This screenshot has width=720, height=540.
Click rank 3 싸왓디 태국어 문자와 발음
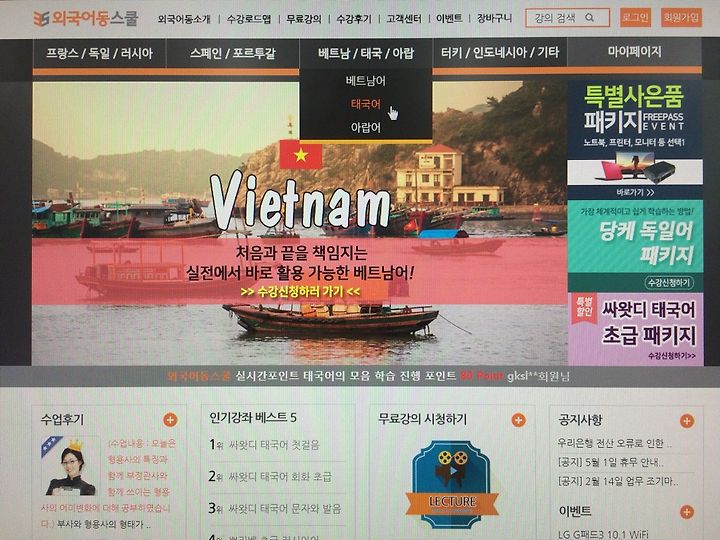pyautogui.click(x=285, y=509)
